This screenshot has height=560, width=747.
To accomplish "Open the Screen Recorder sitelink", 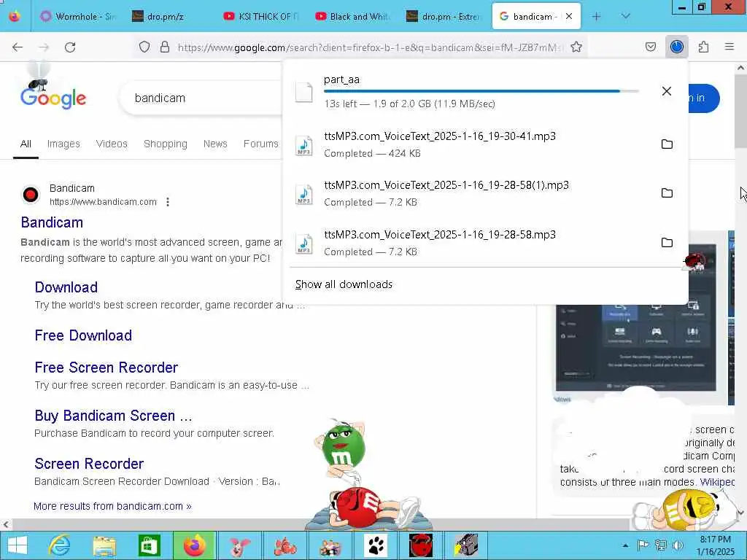I will [x=89, y=464].
